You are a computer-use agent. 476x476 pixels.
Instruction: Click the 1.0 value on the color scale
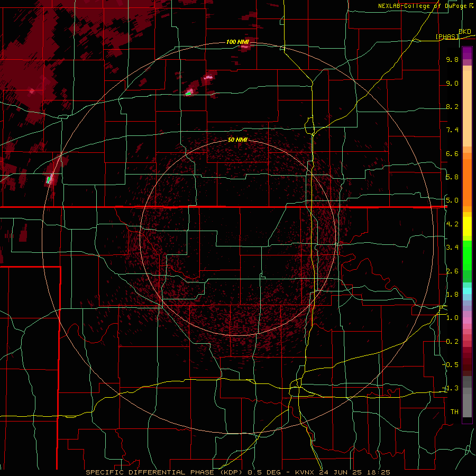tap(452, 318)
